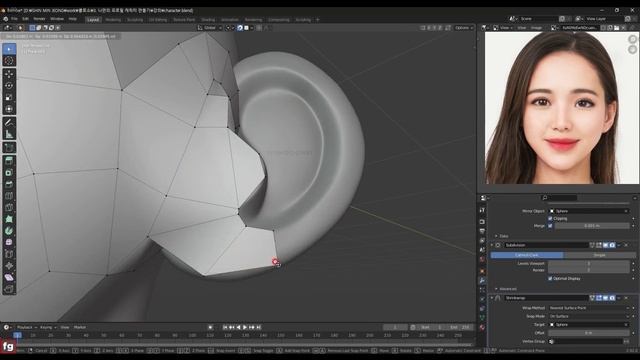Open the Render menu
Viewport: 640px width, 360px height.
point(39,19)
